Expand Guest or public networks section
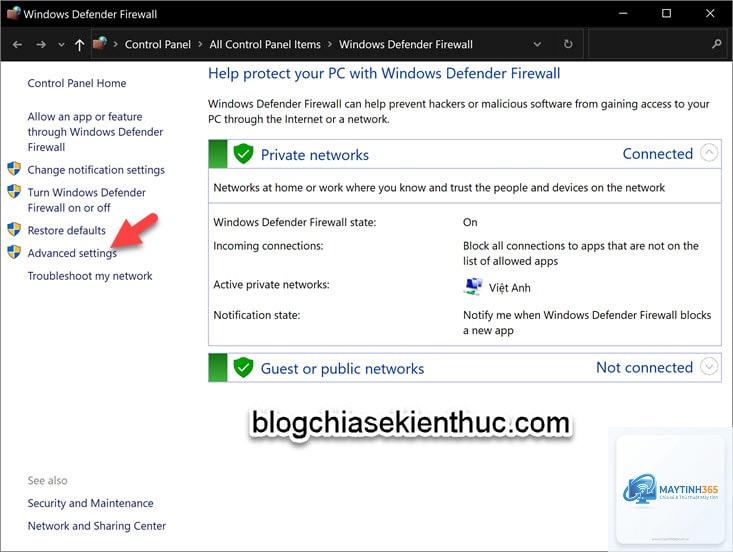The width and height of the screenshot is (733, 552). [709, 366]
